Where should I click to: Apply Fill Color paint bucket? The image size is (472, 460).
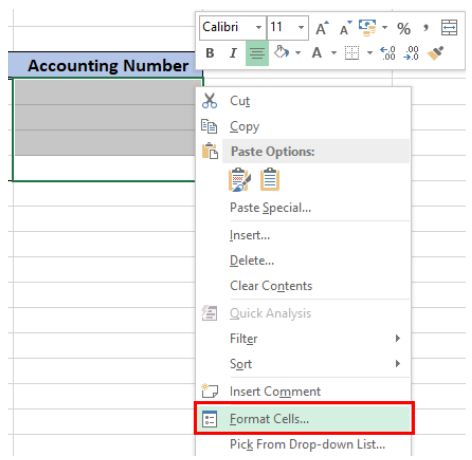tap(281, 53)
